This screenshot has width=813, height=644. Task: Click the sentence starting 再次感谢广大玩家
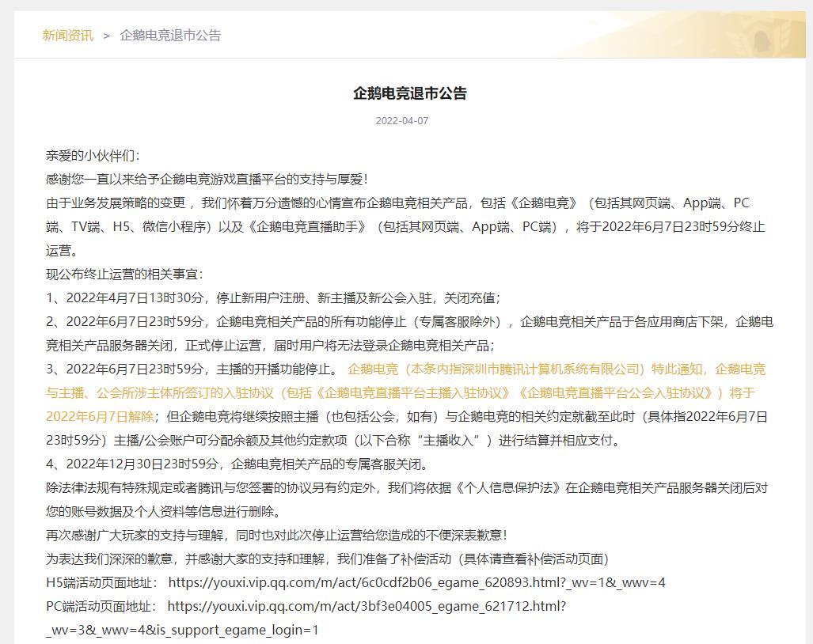pos(276,535)
